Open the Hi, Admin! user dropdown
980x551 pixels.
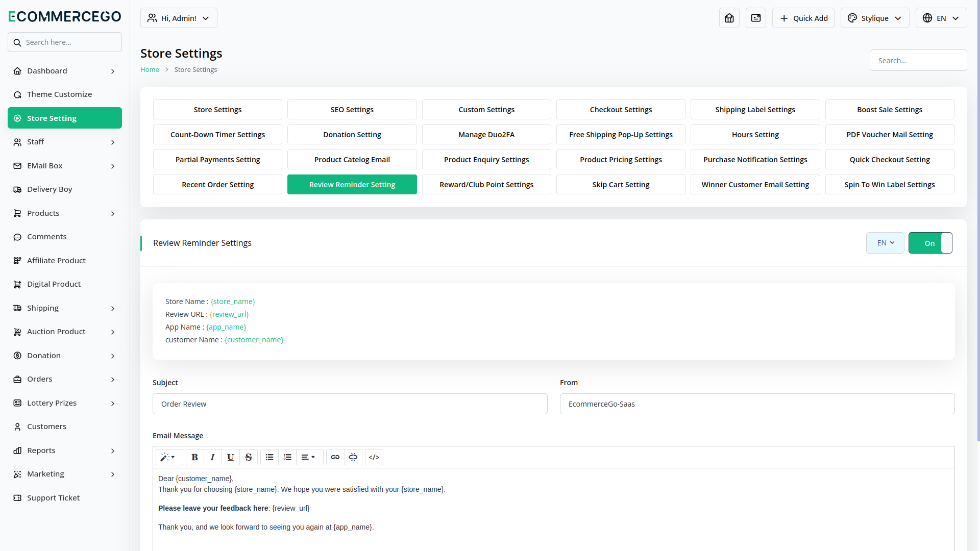point(179,18)
